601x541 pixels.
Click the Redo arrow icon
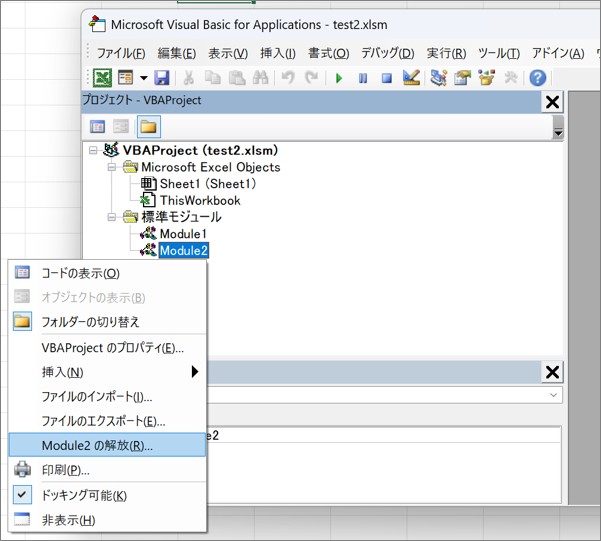(312, 78)
